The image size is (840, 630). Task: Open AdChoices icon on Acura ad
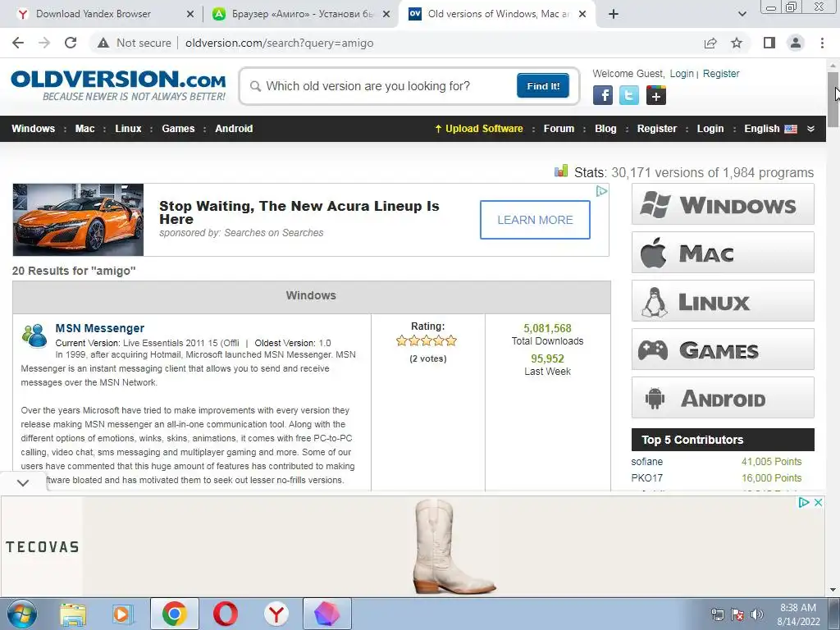[602, 190]
